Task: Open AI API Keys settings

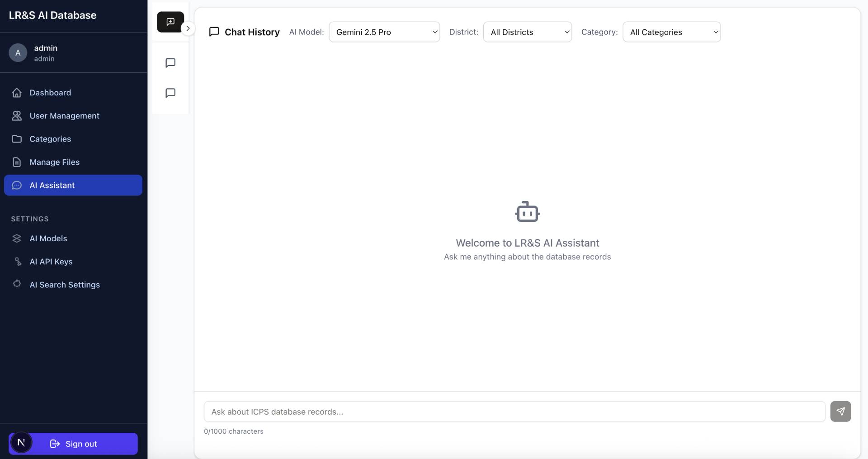Action: pos(51,262)
